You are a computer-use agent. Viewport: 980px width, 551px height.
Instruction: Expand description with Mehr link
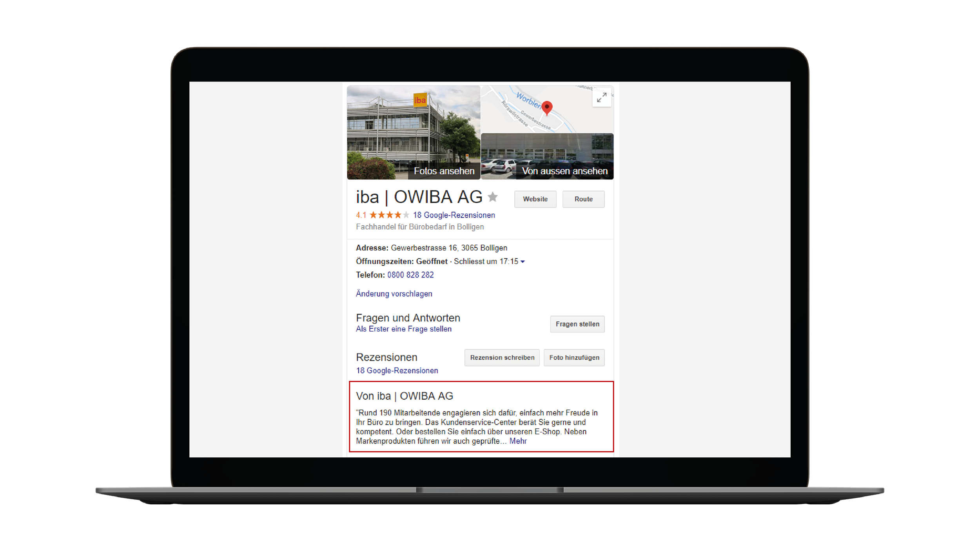coord(518,441)
